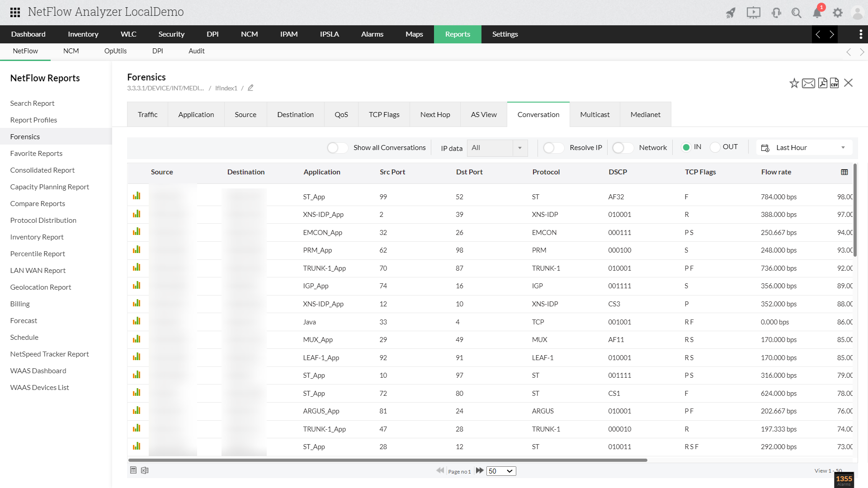Viewport: 868px width, 488px height.
Task: Open the alarms notification bell
Action: [817, 13]
